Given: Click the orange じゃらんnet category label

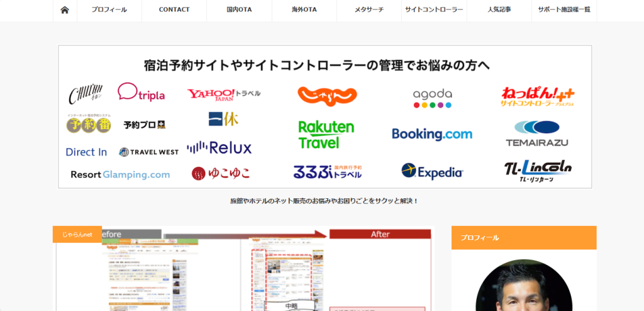Looking at the screenshot, I should click(x=77, y=234).
